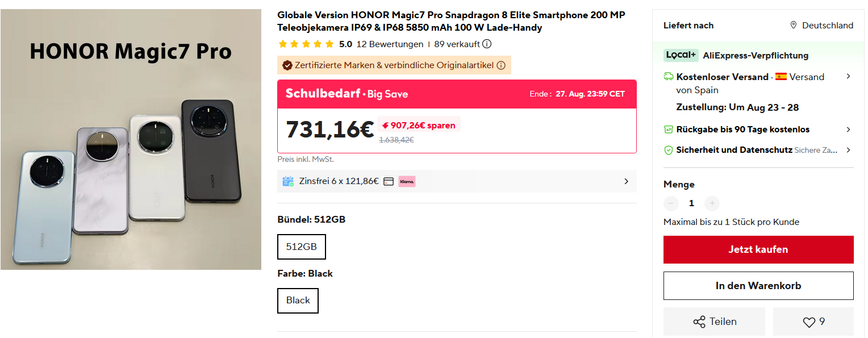
Task: Click the location pin icon near Deutschland
Action: pos(794,26)
